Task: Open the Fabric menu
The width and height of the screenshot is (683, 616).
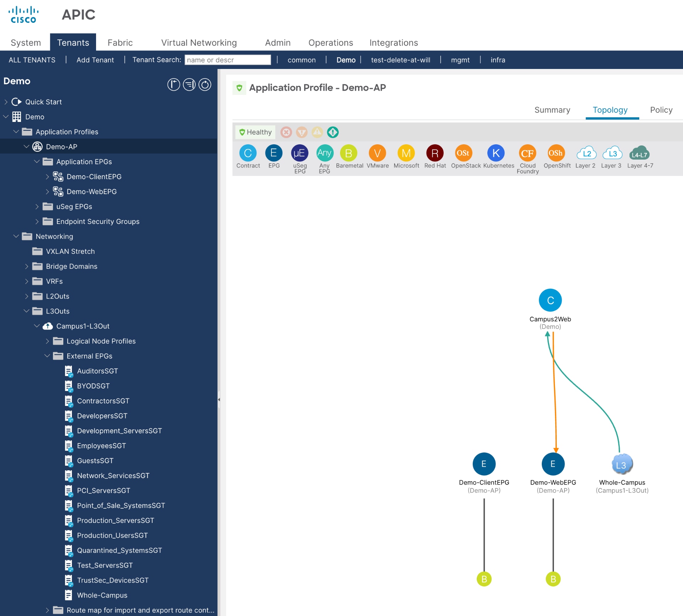Action: coord(120,43)
